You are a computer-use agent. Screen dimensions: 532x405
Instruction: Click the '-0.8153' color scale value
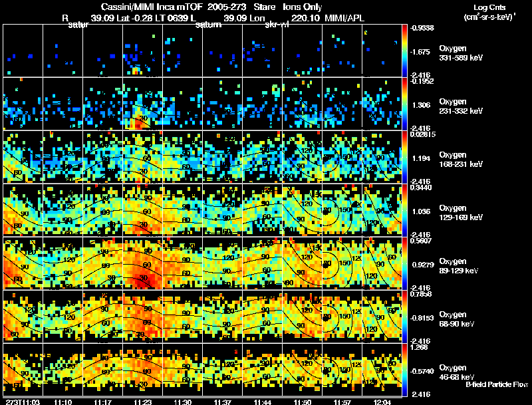coord(422,318)
